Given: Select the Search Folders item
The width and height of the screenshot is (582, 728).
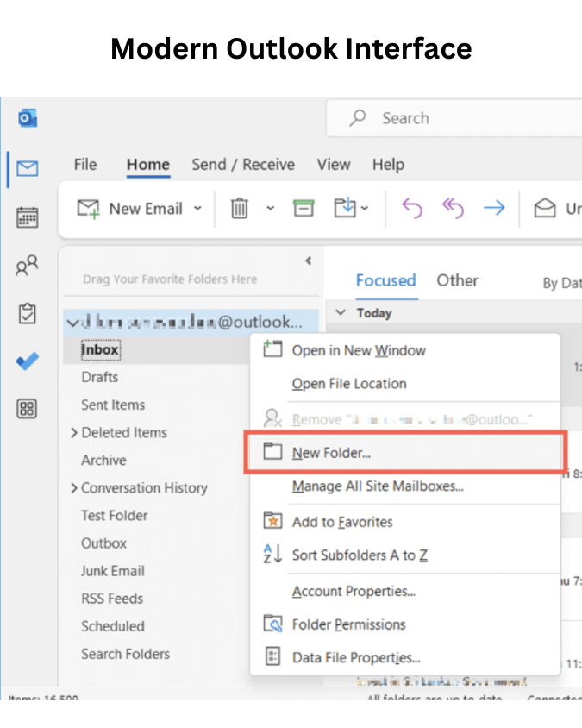Looking at the screenshot, I should coord(126,654).
